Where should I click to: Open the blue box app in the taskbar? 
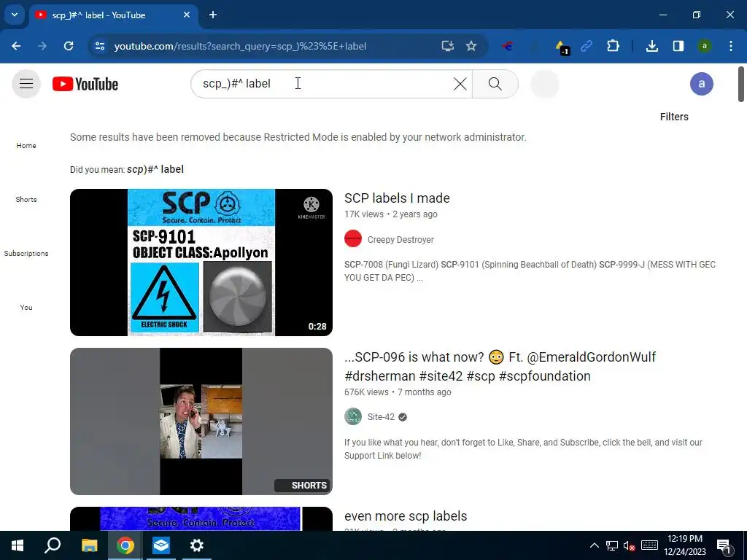tap(161, 545)
